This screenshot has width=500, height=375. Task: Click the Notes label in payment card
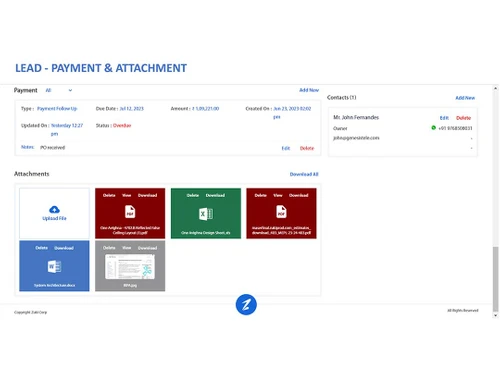[27, 147]
